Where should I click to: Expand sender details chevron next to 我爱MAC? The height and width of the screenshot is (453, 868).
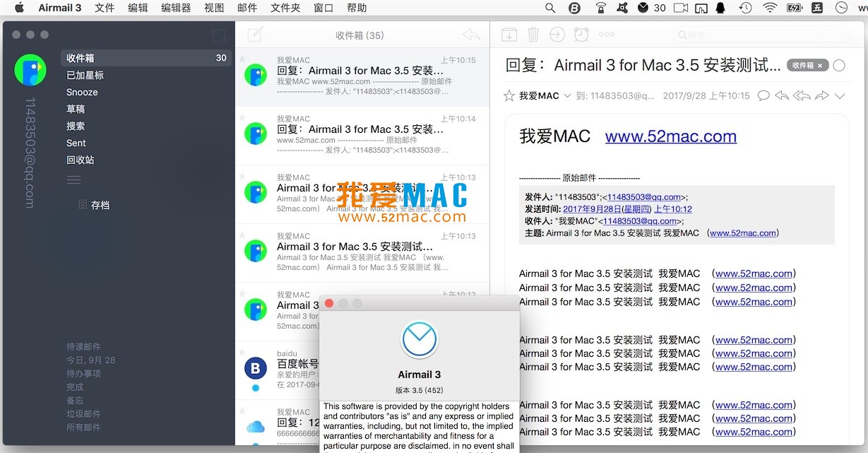pos(566,96)
